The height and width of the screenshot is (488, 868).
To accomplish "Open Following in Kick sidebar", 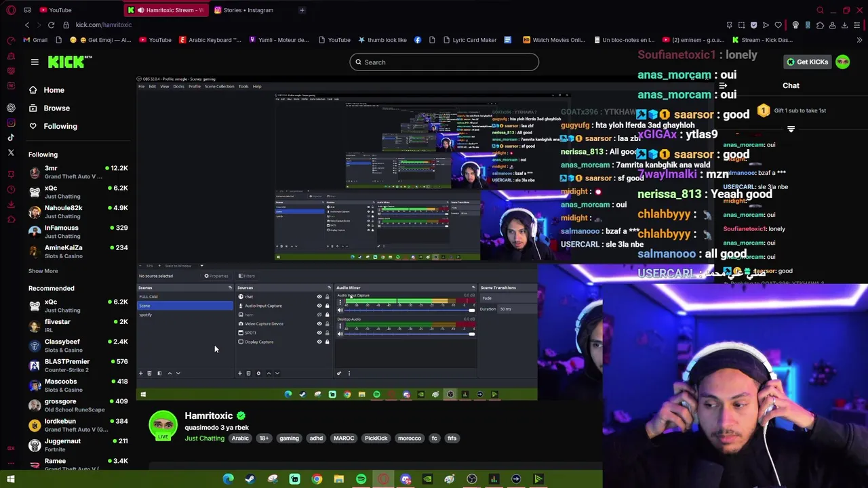I will click(x=53, y=126).
